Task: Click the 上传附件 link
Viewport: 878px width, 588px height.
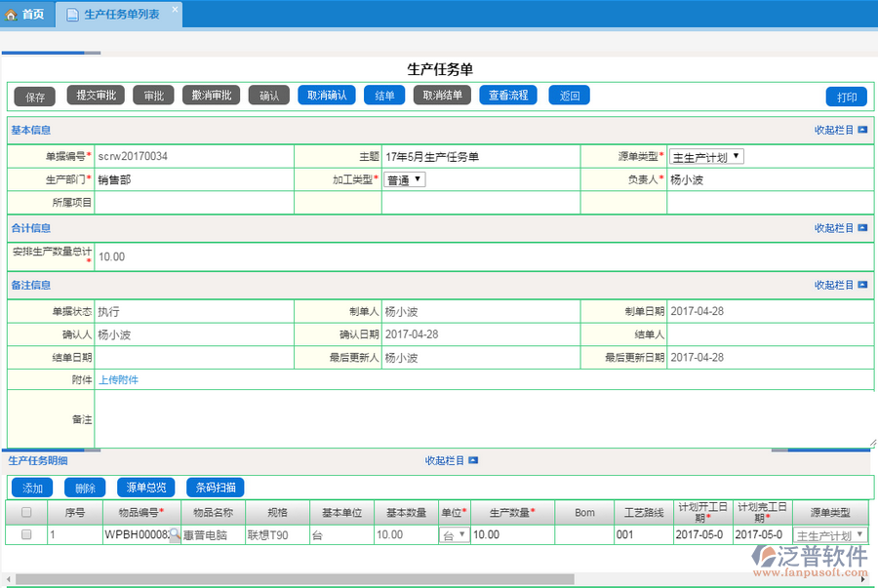Action: pos(118,380)
